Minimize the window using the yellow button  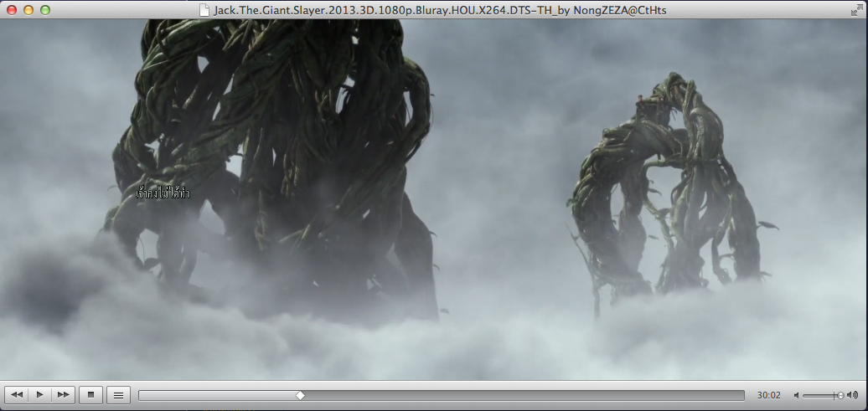pos(28,10)
